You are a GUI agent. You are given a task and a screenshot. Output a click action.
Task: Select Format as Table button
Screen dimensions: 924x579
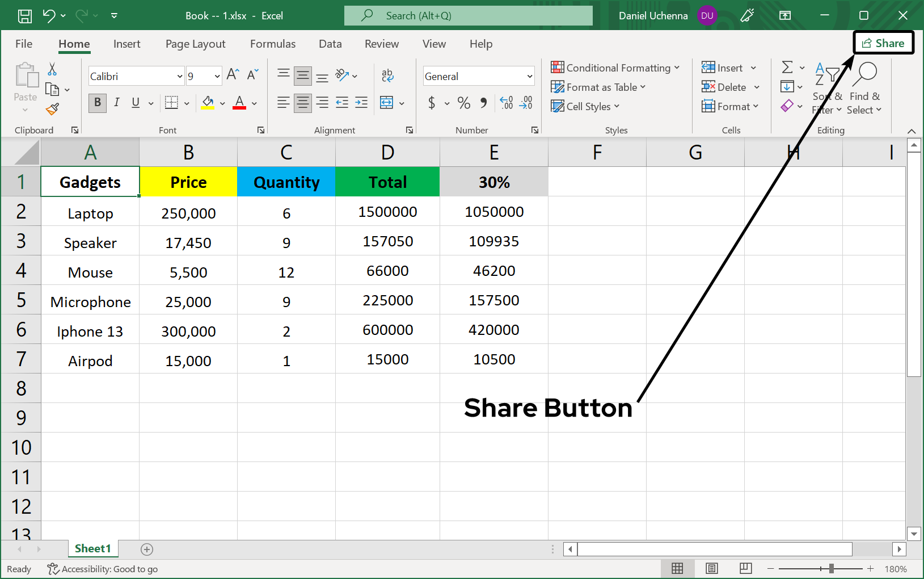598,87
